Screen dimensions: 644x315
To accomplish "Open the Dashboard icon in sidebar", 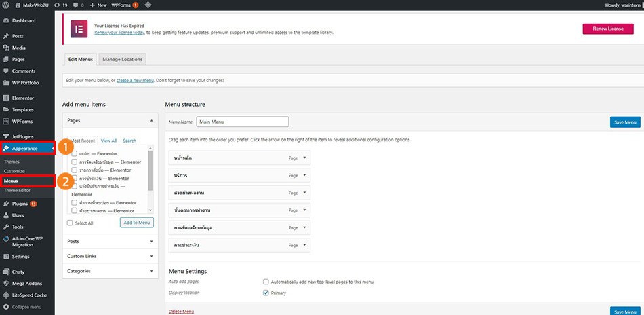I will coord(6,21).
